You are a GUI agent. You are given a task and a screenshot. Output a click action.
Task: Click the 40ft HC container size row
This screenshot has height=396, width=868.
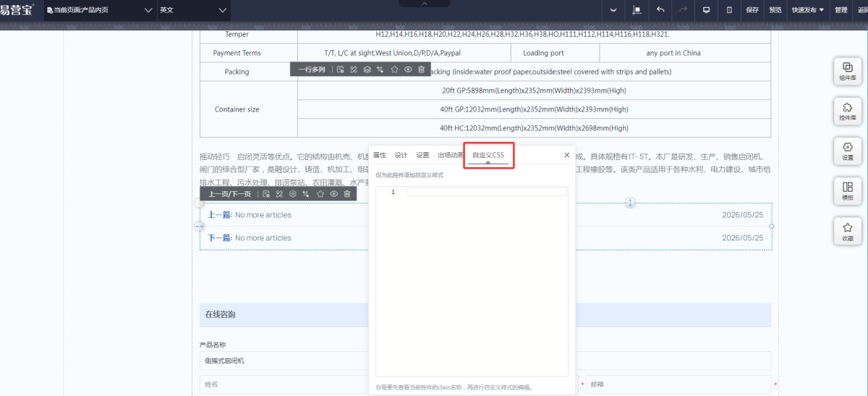pos(534,128)
